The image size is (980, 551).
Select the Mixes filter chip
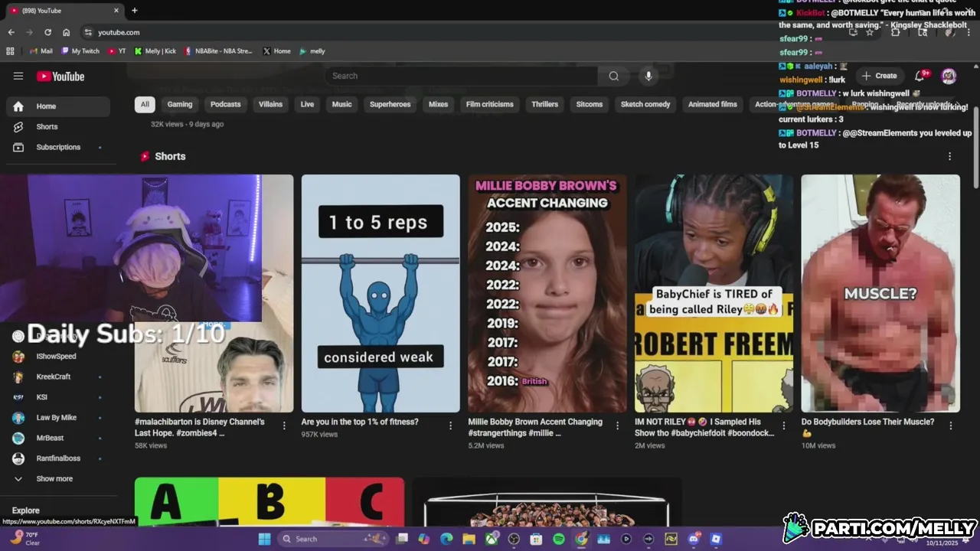coord(438,104)
